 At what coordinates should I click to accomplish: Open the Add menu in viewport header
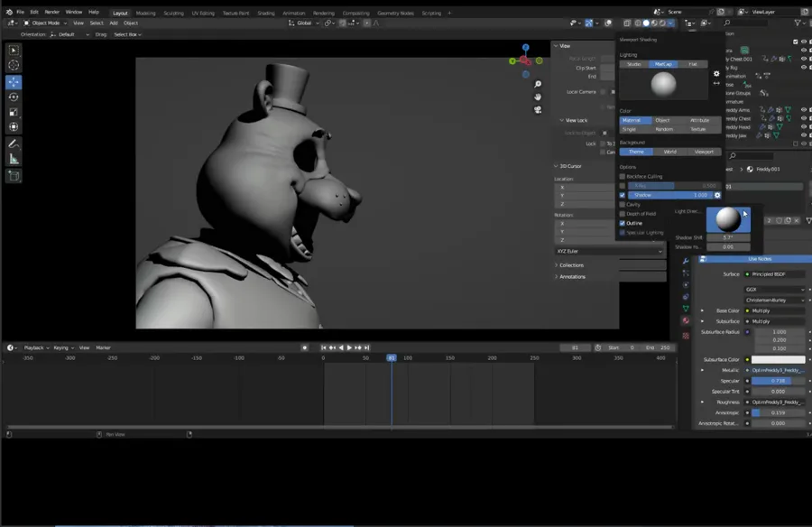pyautogui.click(x=114, y=23)
